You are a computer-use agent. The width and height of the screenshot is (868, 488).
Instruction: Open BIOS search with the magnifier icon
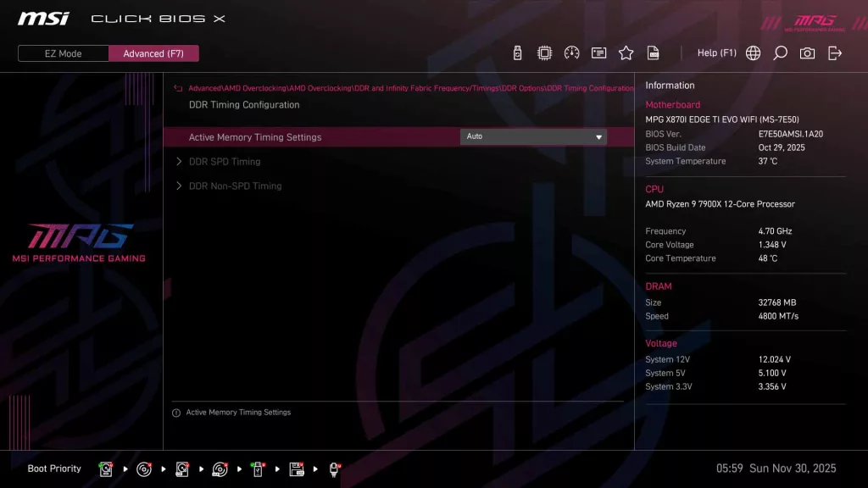tap(780, 53)
